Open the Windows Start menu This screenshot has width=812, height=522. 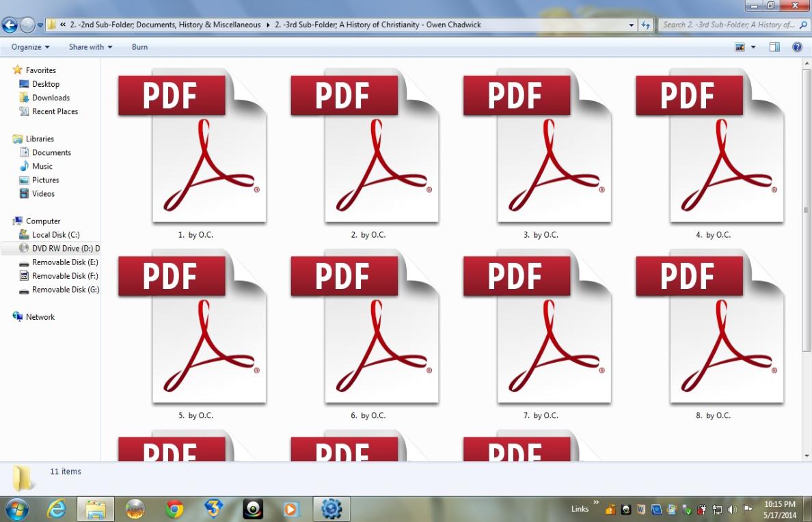pyautogui.click(x=16, y=509)
